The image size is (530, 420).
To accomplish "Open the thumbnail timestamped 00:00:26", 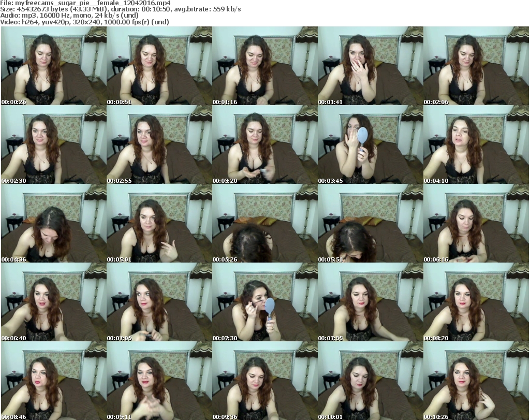I will (x=54, y=66).
